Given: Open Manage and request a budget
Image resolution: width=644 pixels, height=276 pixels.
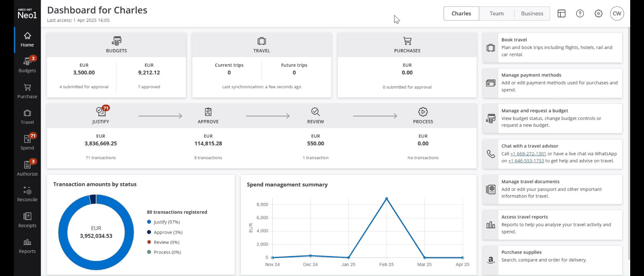Looking at the screenshot, I should tap(552, 118).
